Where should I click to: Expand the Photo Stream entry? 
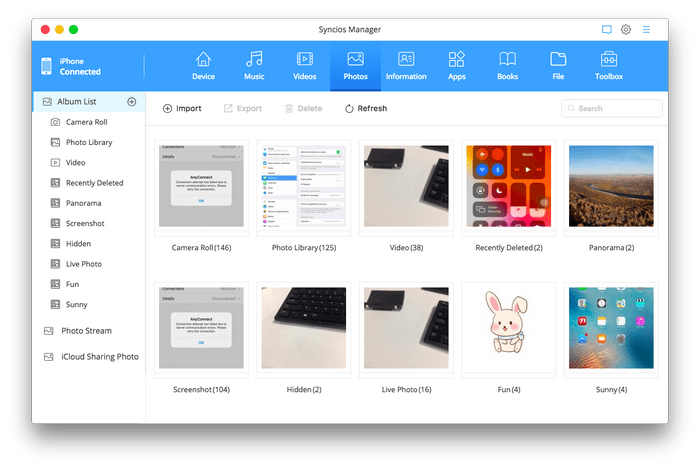85,330
